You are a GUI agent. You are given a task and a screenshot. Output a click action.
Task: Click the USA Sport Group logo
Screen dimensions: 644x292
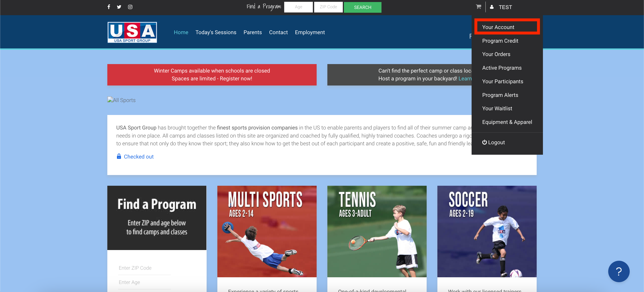pyautogui.click(x=132, y=32)
